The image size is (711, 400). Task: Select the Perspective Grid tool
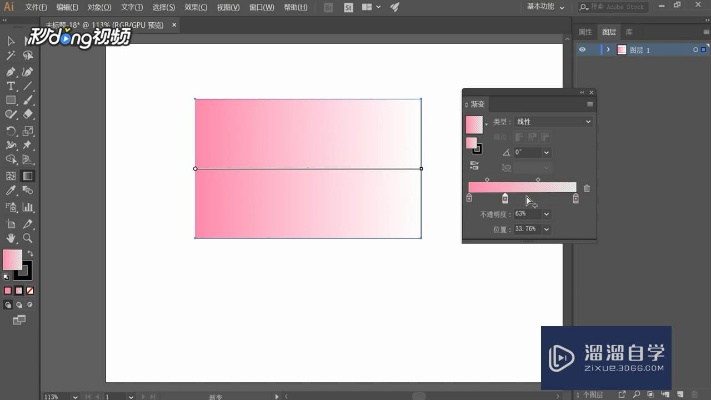pos(28,159)
